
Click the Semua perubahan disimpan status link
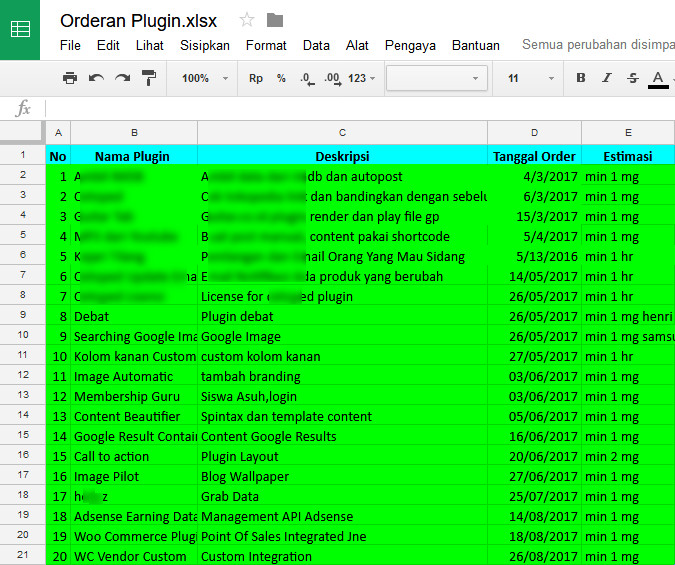pyautogui.click(x=598, y=44)
